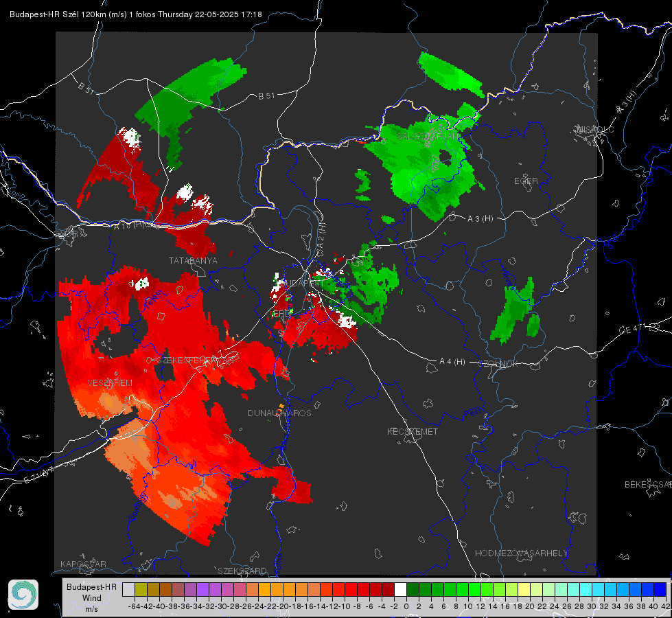Viewport: 672px width, 618px height.
Task: Click the A 3 (H) label near Eger
Action: click(480, 219)
